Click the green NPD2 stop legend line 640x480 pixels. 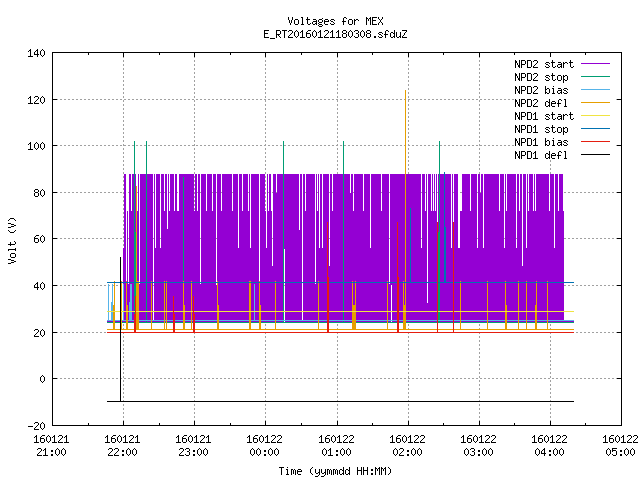[595, 76]
